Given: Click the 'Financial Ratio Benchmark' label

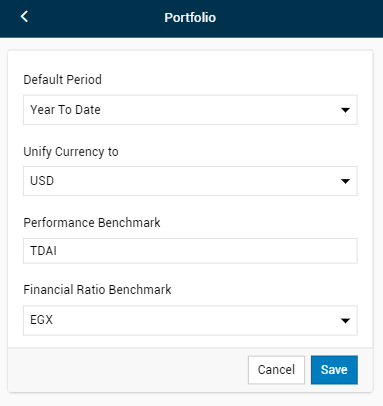Looking at the screenshot, I should [x=97, y=290].
